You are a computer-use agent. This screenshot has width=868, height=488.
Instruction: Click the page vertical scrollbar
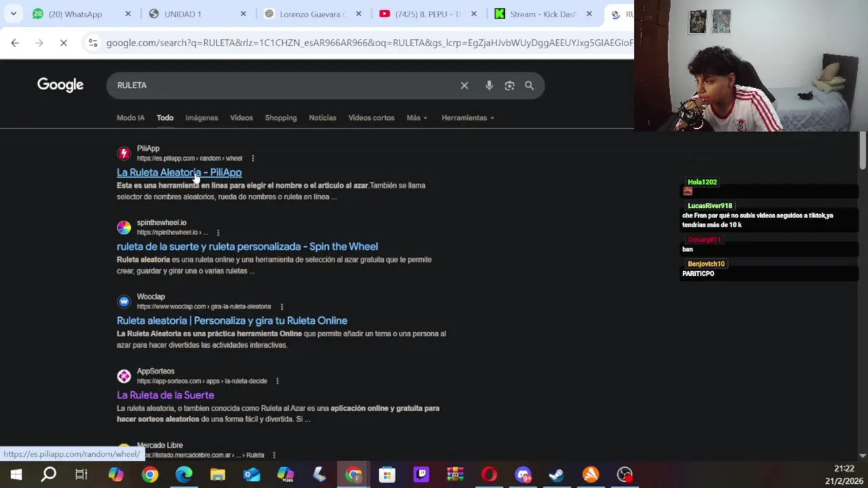[x=863, y=150]
